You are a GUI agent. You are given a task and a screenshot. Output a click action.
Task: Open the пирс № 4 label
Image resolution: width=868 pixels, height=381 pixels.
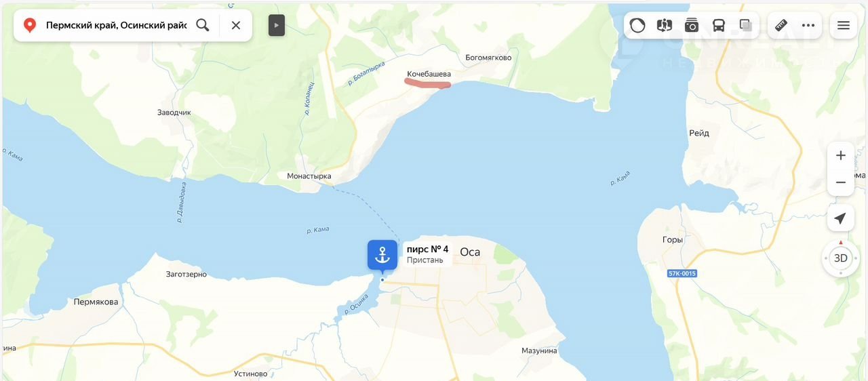(x=427, y=249)
